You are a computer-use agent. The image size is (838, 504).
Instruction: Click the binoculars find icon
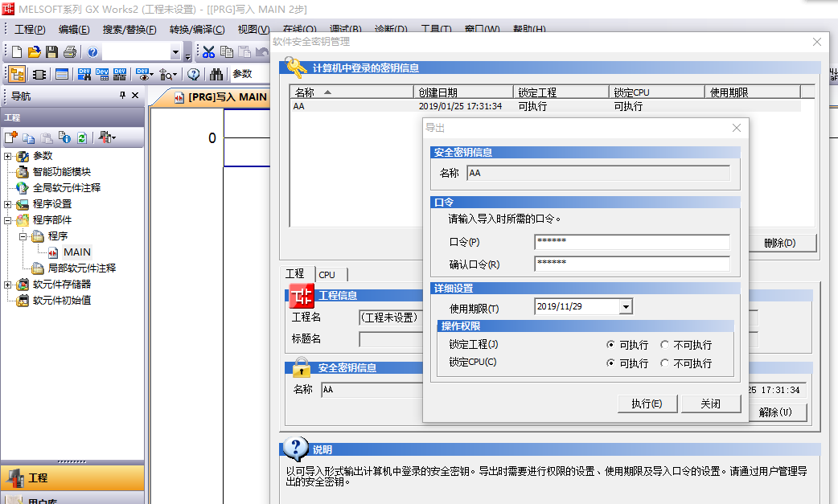216,74
